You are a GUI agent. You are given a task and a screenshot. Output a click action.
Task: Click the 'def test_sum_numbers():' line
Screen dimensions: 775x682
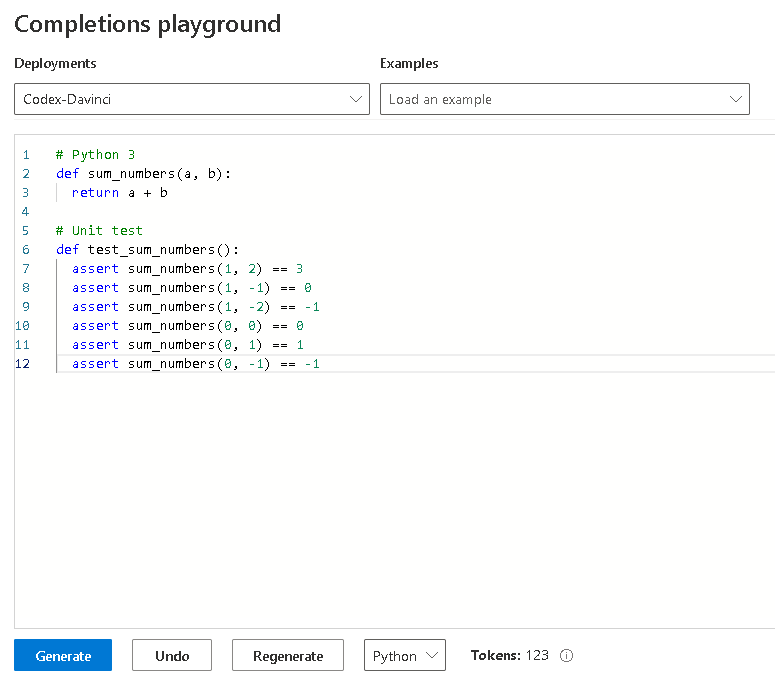pos(147,250)
